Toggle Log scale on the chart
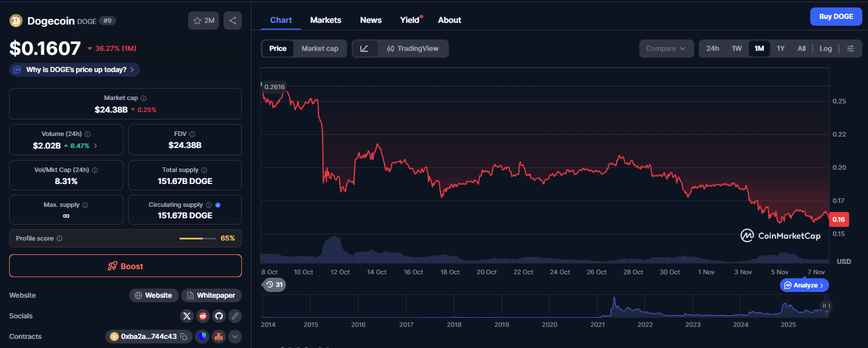 (x=825, y=49)
